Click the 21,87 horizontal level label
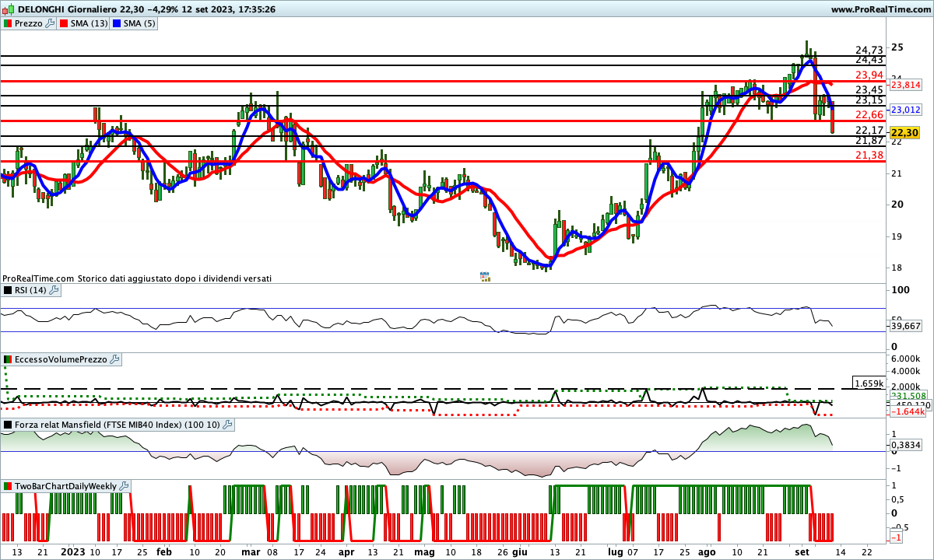The image size is (934, 560). click(869, 140)
